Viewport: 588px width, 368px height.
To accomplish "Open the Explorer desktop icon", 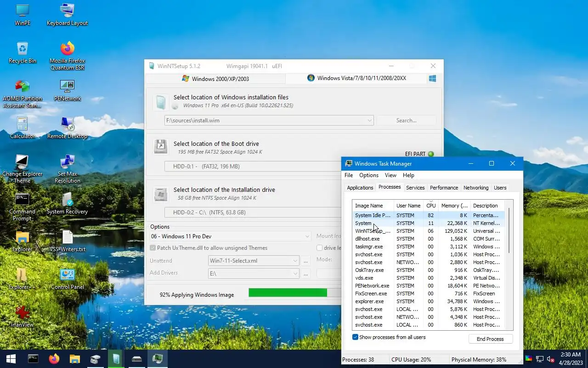I will (x=22, y=241).
